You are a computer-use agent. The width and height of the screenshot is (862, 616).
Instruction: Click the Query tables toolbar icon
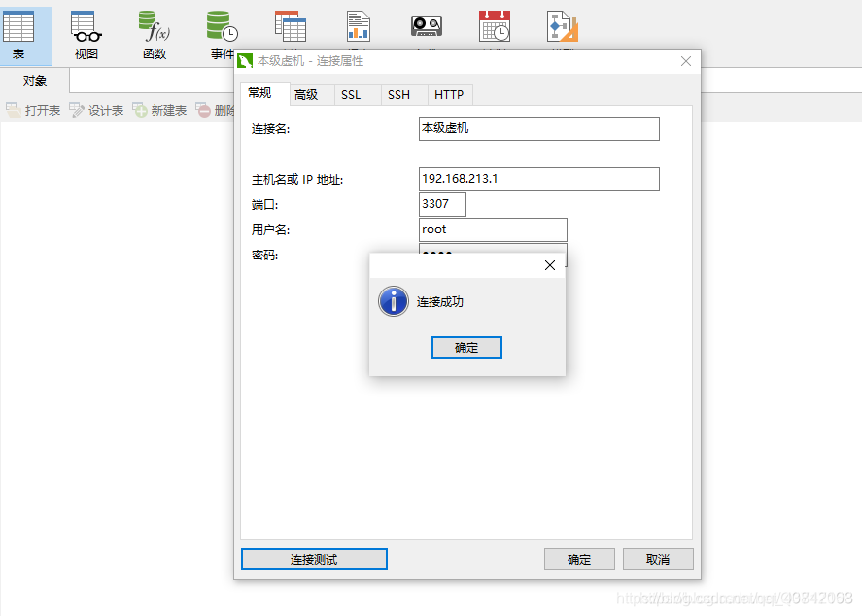coord(291,26)
